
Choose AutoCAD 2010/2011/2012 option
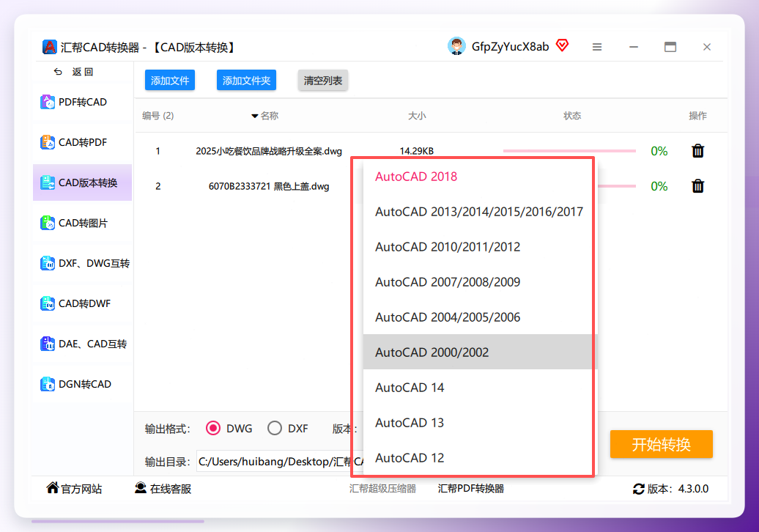480,247
